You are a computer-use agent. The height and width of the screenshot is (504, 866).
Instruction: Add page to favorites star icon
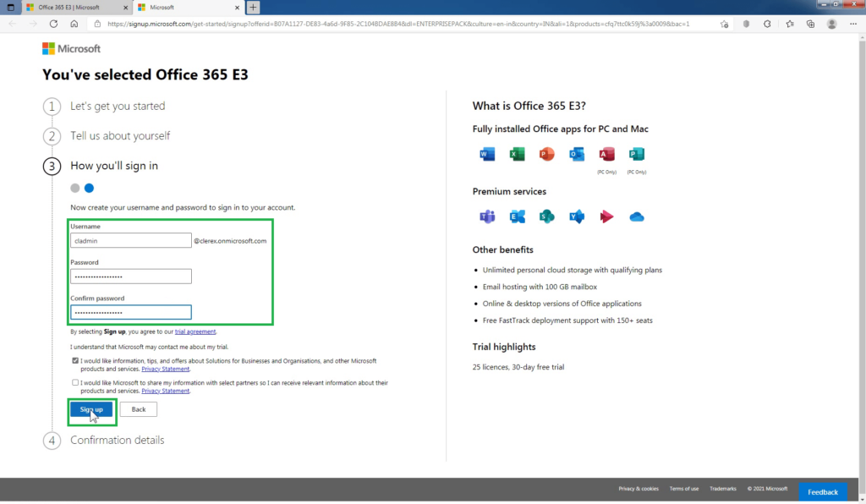(724, 24)
